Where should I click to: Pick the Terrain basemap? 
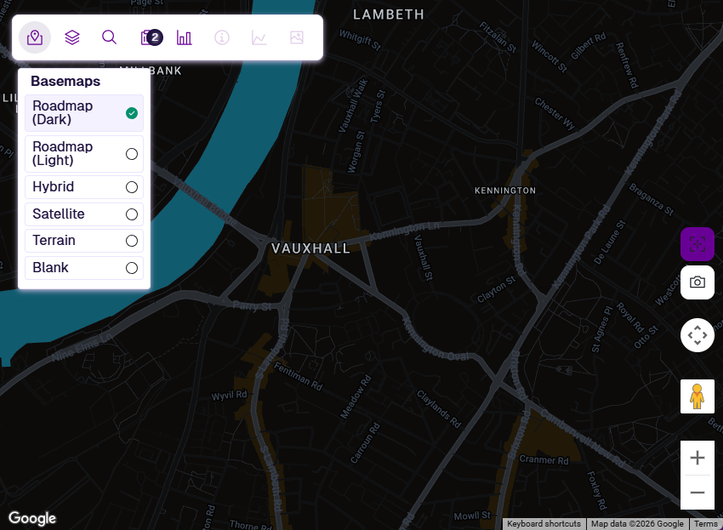click(84, 240)
